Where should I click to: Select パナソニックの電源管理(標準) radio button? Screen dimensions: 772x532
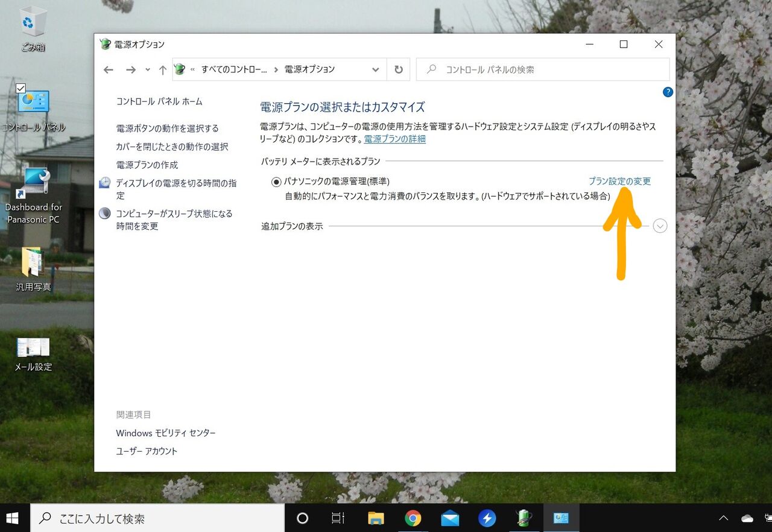click(x=276, y=182)
